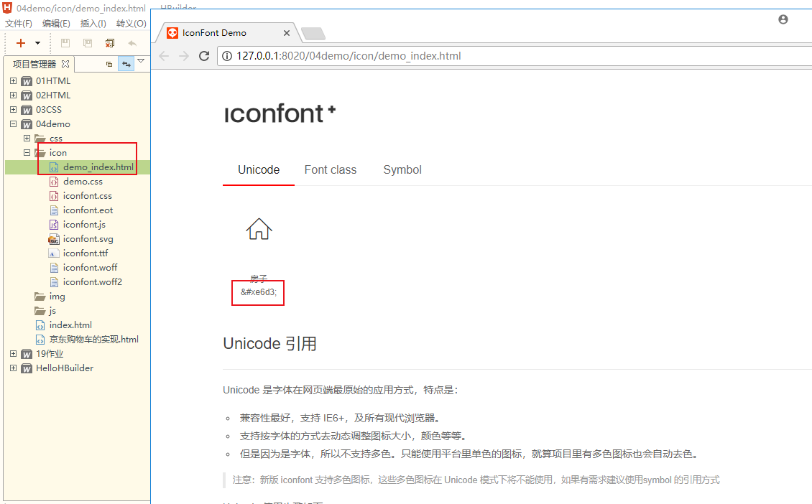Select demo_index.html in the project tree
812x504 pixels.
click(x=98, y=167)
